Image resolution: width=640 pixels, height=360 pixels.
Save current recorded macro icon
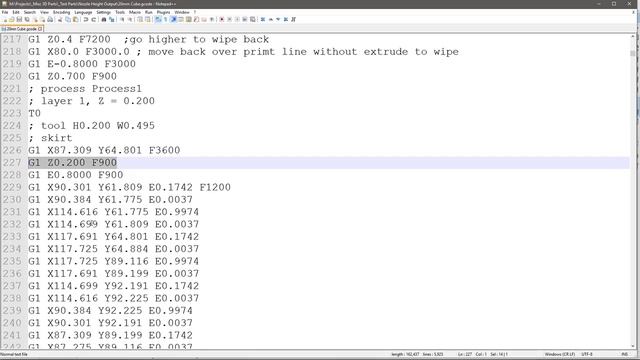coord(253,20)
